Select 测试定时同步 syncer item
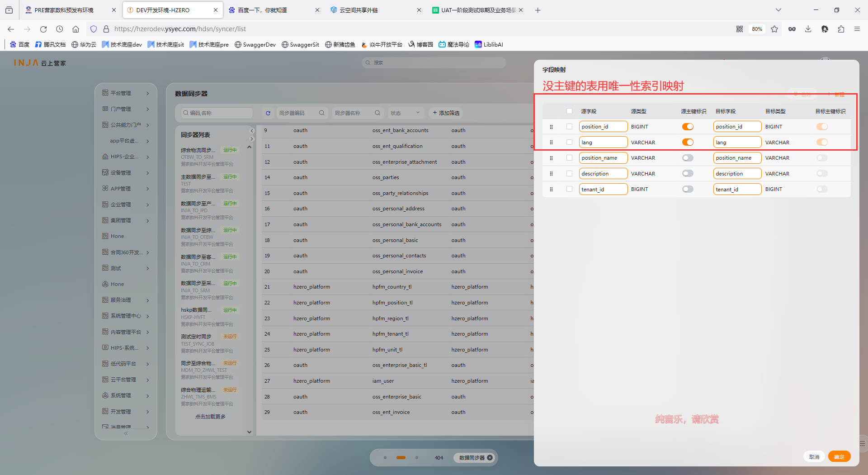Screen dimensions: 868x475 point(209,343)
